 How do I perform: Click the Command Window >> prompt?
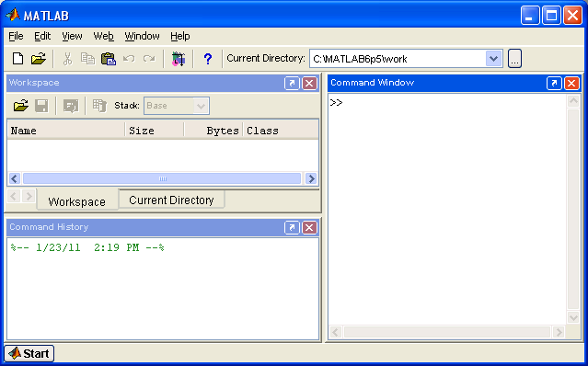(337, 103)
